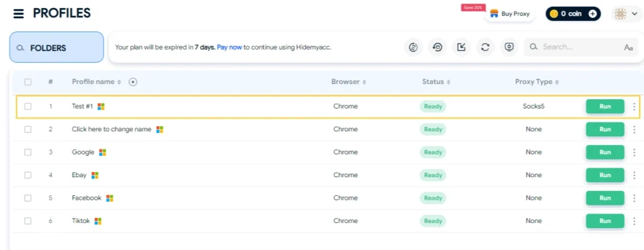Open the hamburger menu next to PROFILES

pyautogui.click(x=18, y=14)
